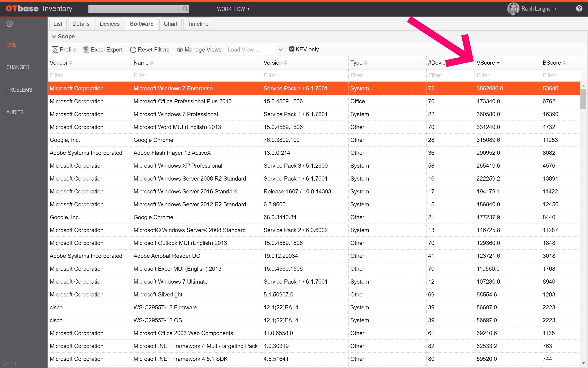Click Ralph Langner's avatar picture
Viewport: 588px width, 368px height.
pyautogui.click(x=513, y=9)
